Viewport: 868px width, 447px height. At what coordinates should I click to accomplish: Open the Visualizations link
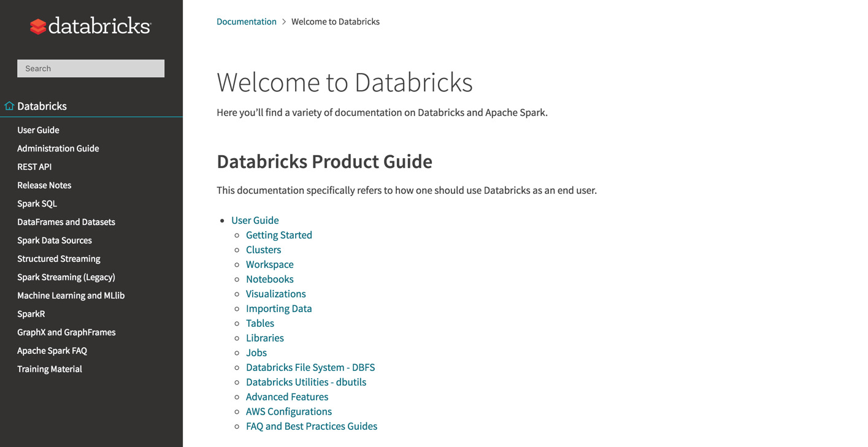[x=275, y=294]
